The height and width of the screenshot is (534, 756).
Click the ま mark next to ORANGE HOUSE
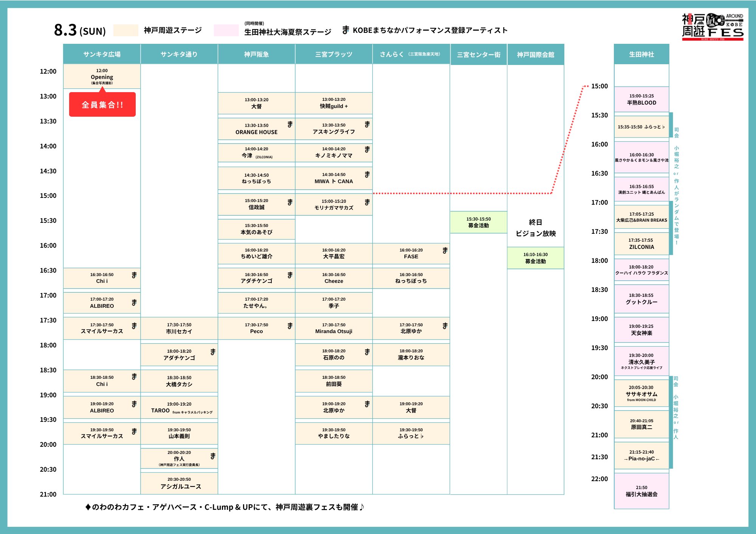point(290,124)
